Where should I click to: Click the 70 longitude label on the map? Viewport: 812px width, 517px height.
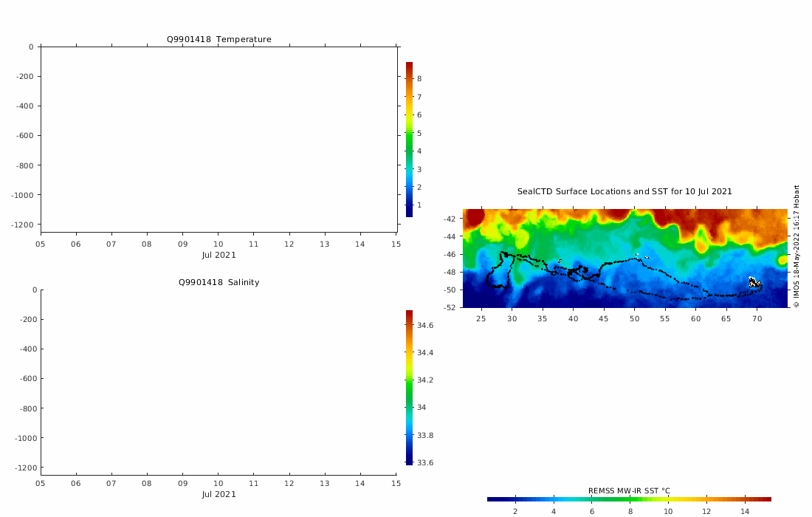[x=757, y=318]
